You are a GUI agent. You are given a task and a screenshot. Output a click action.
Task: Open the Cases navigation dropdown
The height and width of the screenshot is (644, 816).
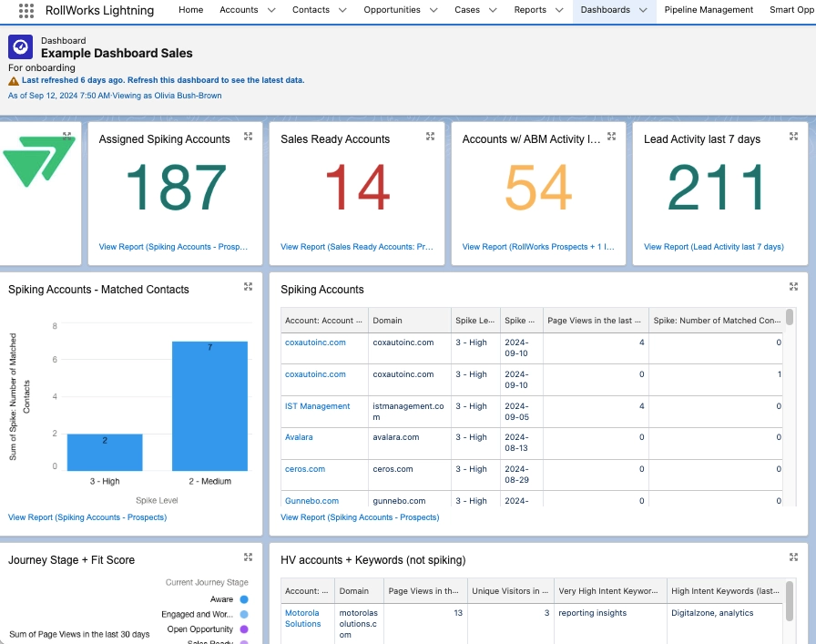[x=473, y=11]
